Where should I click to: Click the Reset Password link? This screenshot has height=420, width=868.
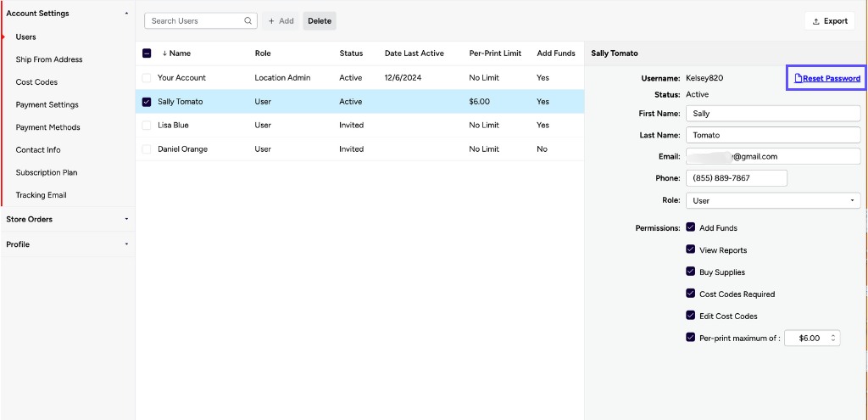831,78
